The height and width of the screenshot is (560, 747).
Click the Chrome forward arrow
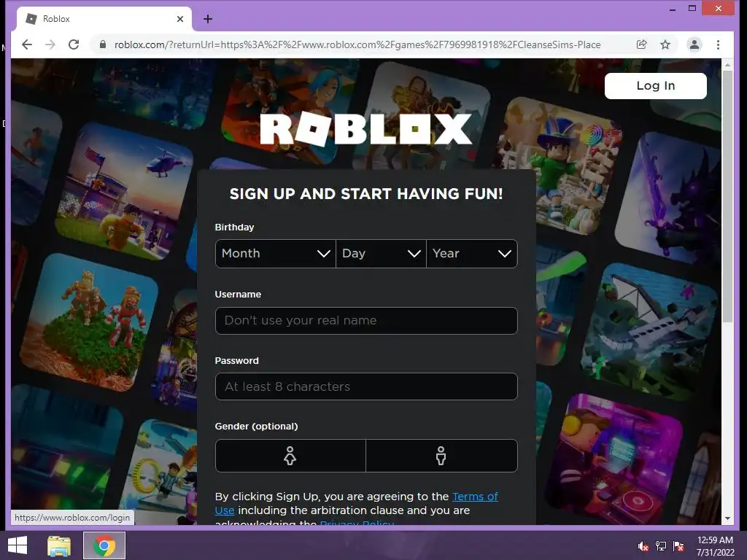(50, 44)
